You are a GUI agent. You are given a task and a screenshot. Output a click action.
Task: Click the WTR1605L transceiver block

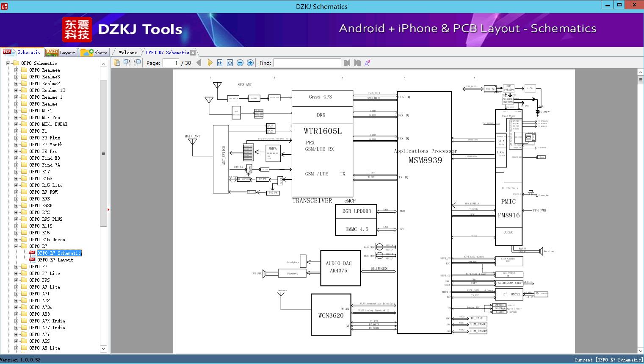[322, 143]
